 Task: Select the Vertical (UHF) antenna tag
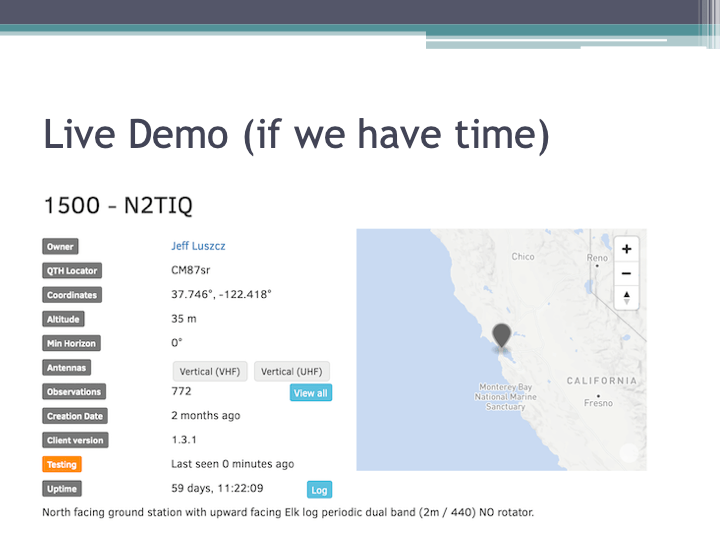291,371
